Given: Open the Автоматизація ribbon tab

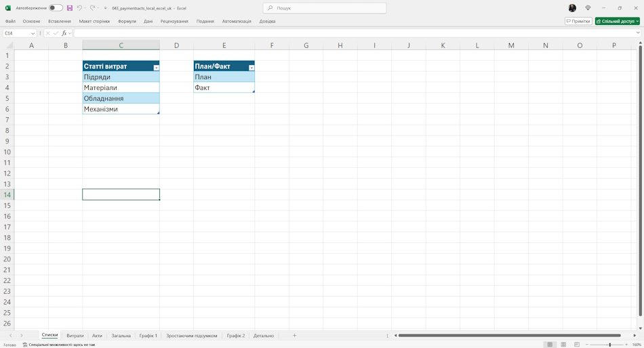Looking at the screenshot, I should tap(237, 21).
